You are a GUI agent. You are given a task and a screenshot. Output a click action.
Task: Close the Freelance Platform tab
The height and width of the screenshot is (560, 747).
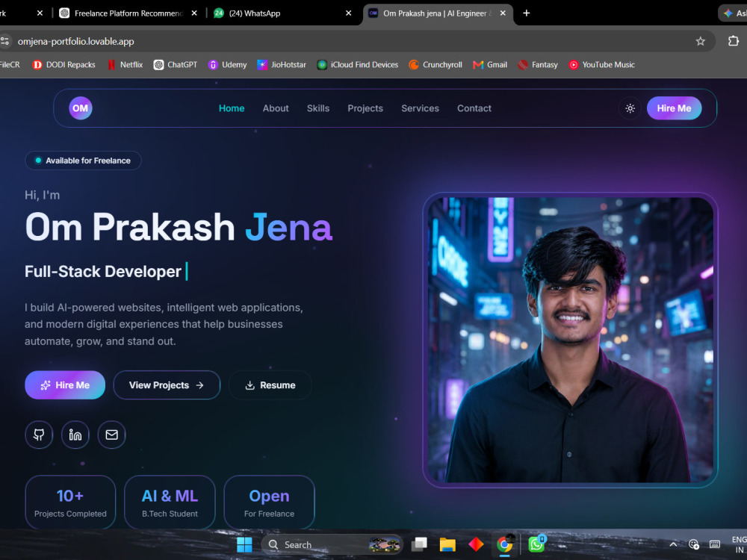tap(194, 13)
